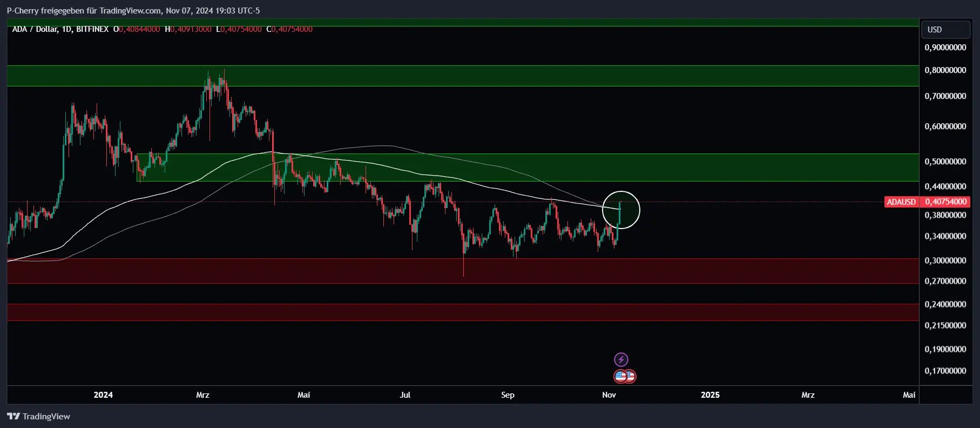This screenshot has height=428, width=980.
Task: Click the 0,24000000 price axis label
Action: [945, 304]
